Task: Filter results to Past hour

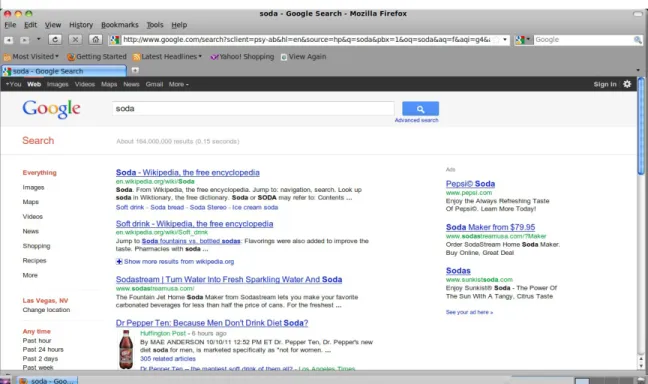Action: [37, 341]
